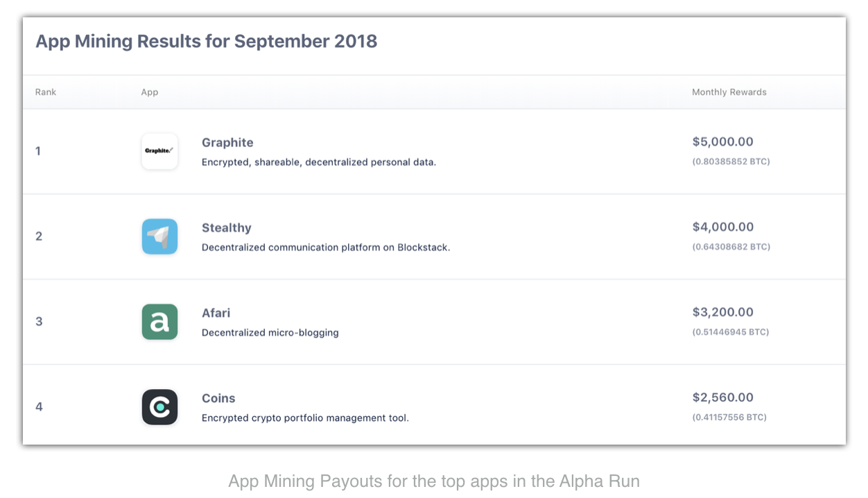Click the App Mining Results heading
The height and width of the screenshot is (498, 868).
click(x=206, y=41)
